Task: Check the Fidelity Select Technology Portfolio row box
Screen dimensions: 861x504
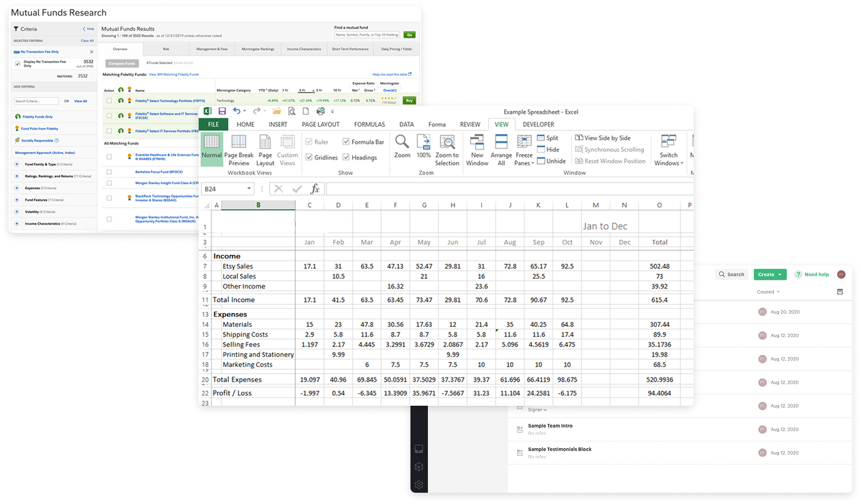Action: (109, 100)
